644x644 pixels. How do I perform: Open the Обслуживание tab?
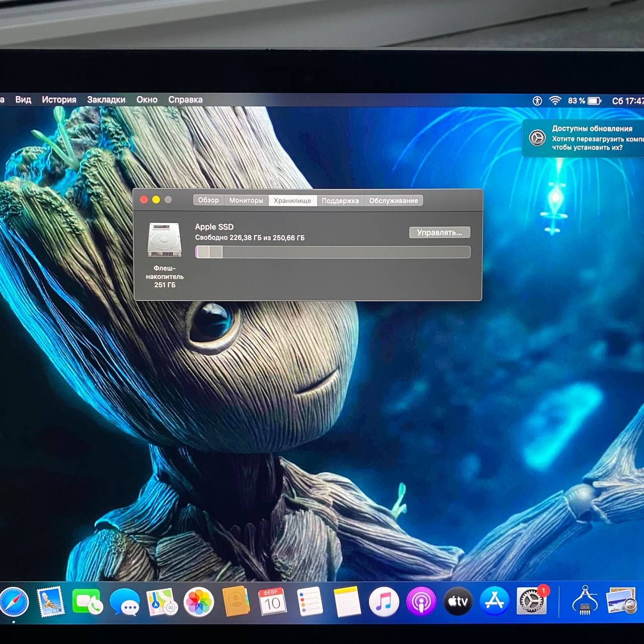point(393,200)
